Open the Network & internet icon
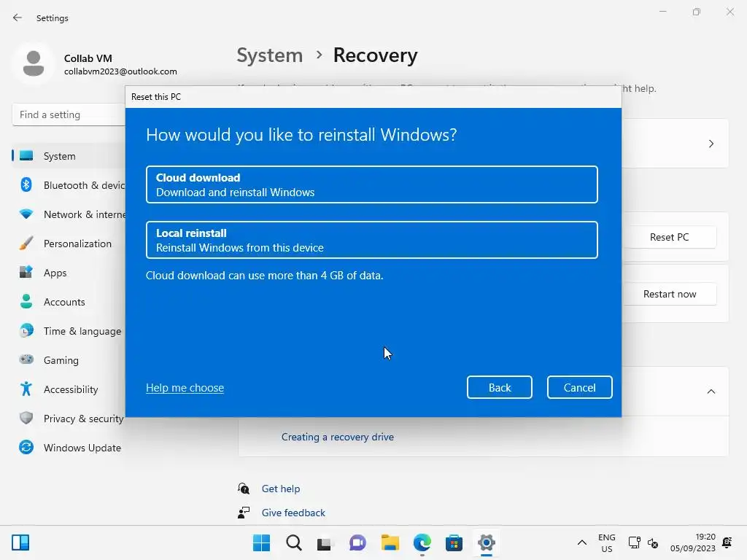Screen dimensions: 747x560 (26, 214)
